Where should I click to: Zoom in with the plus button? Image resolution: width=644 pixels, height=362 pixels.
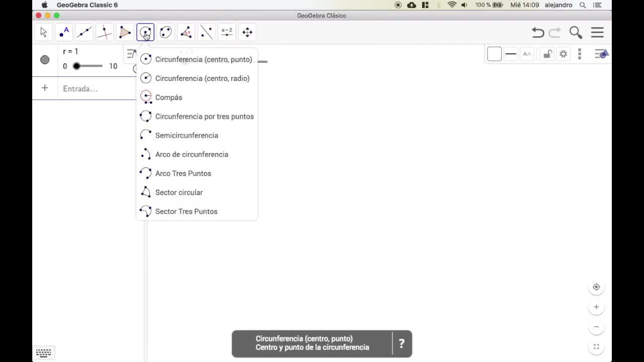[596, 307]
